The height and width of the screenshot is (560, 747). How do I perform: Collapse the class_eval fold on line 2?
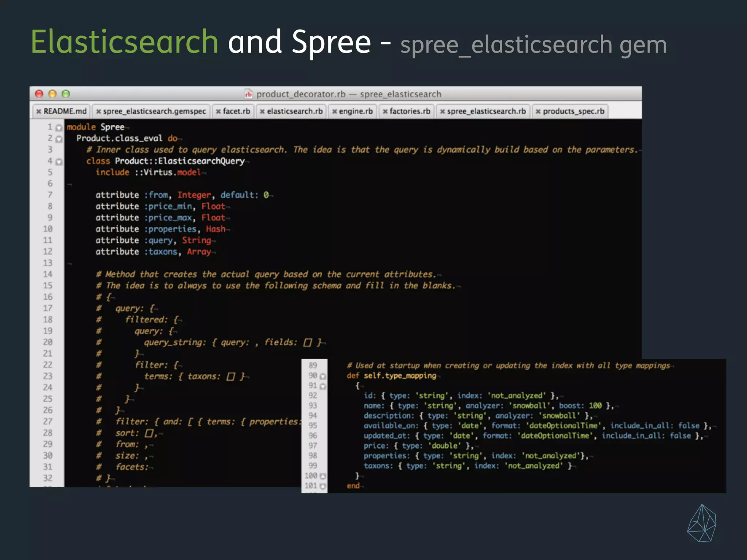pos(59,139)
